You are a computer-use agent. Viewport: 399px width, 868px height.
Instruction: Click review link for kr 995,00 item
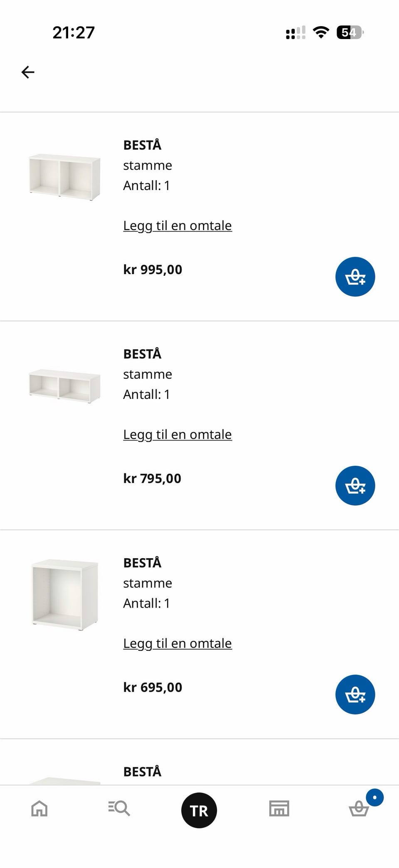pyautogui.click(x=177, y=226)
